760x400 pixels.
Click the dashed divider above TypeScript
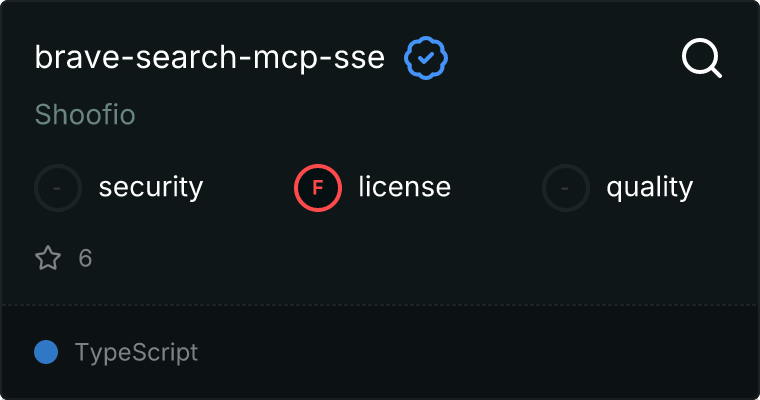tap(380, 305)
